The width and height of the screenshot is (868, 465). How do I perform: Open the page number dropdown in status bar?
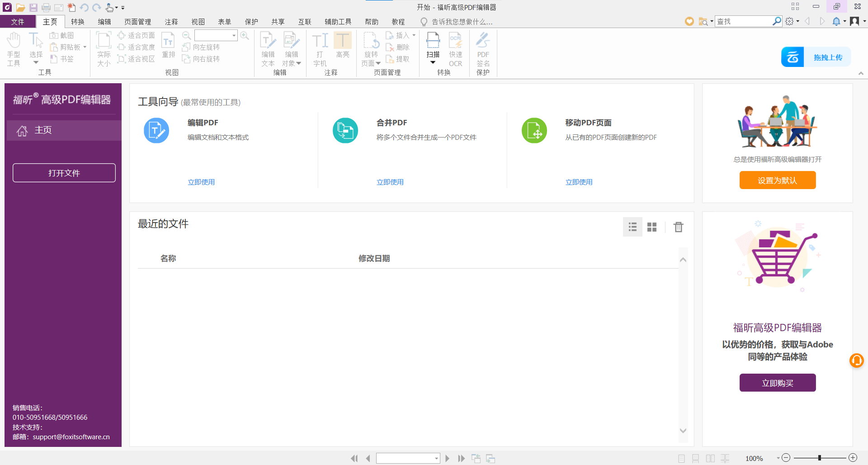(x=436, y=459)
